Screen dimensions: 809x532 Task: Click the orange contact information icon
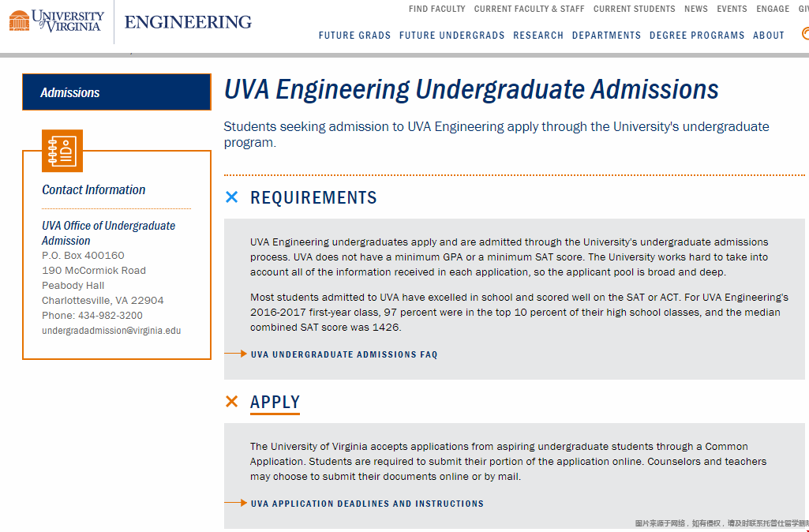point(62,150)
